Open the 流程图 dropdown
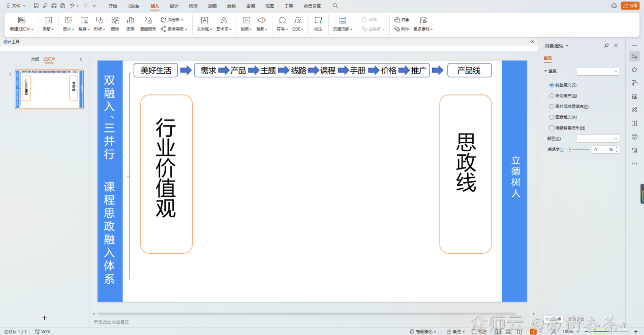Image resolution: width=644 pixels, height=335 pixels. tap(173, 19)
